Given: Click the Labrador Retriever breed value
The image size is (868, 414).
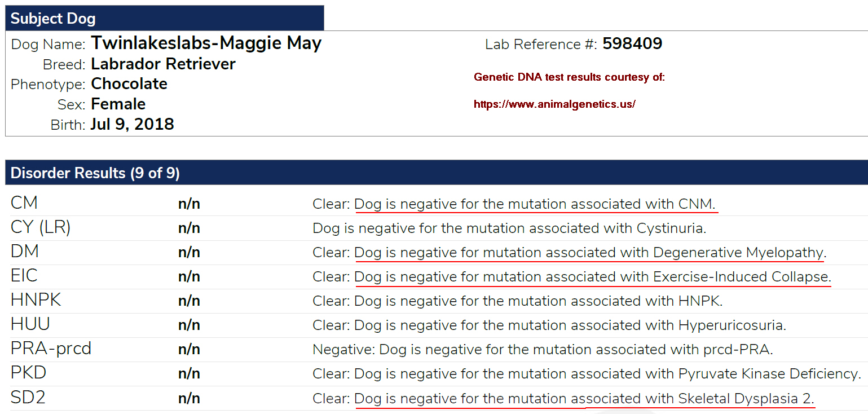Looking at the screenshot, I should [164, 64].
